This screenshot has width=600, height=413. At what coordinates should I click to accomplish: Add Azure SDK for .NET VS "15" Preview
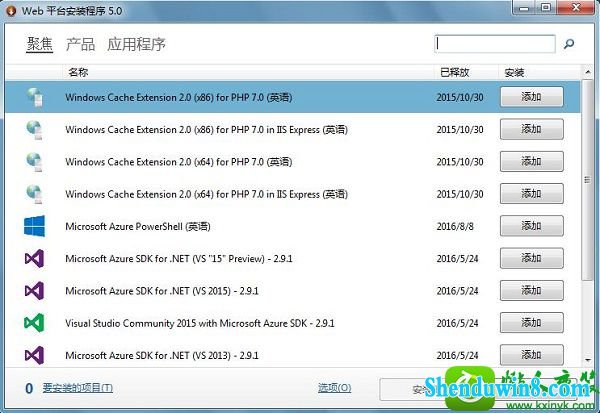[532, 258]
